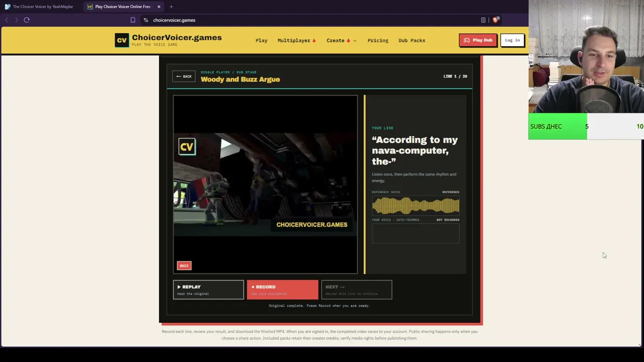
Task: Go back with the Back button
Action: [x=184, y=76]
